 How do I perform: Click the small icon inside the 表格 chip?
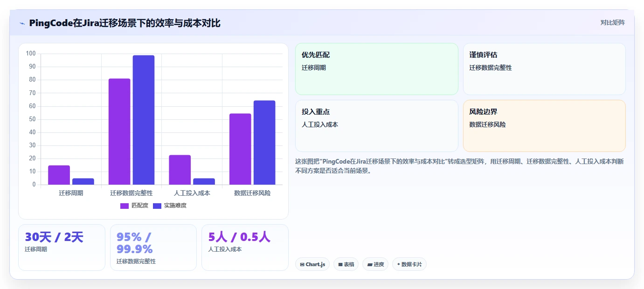click(340, 264)
